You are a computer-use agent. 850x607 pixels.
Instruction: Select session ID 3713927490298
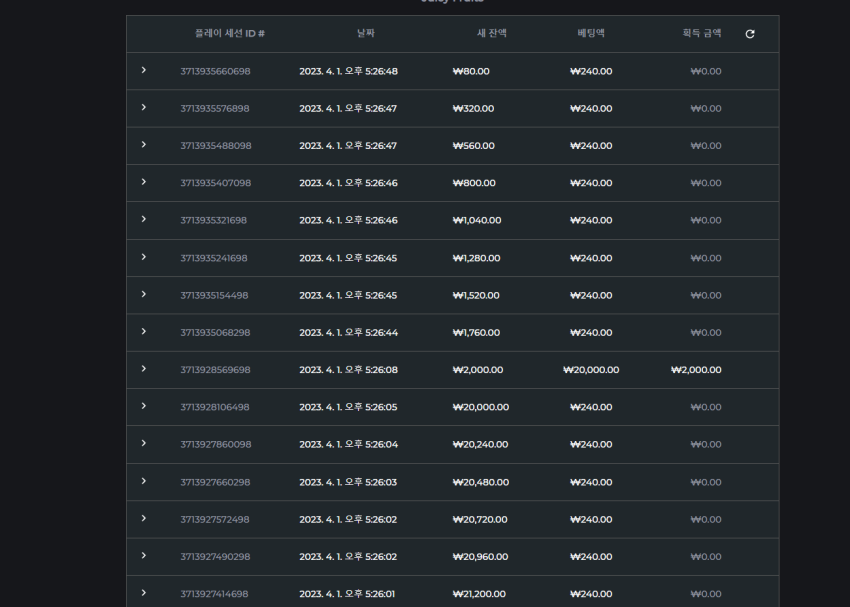pyautogui.click(x=215, y=557)
